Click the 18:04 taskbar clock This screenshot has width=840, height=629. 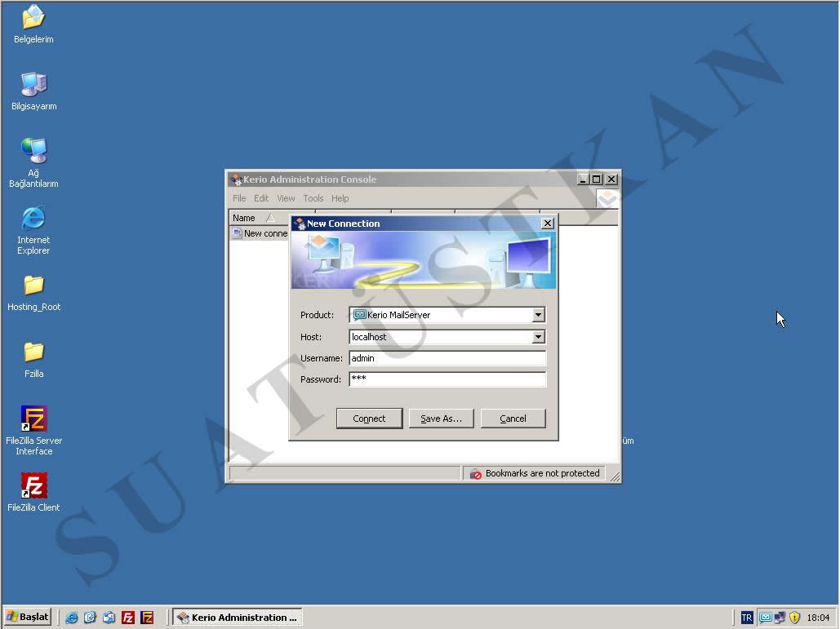click(x=818, y=618)
